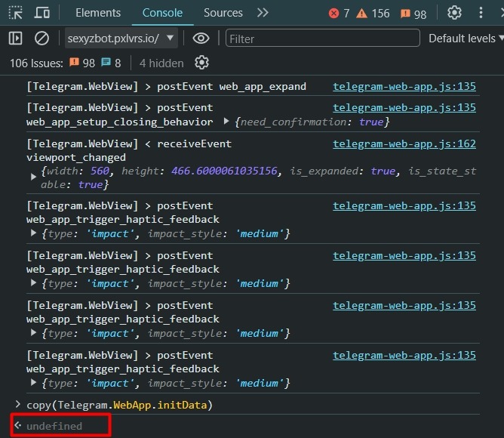Open DevTools settings gear icon
The width and height of the screenshot is (504, 438).
[x=454, y=13]
